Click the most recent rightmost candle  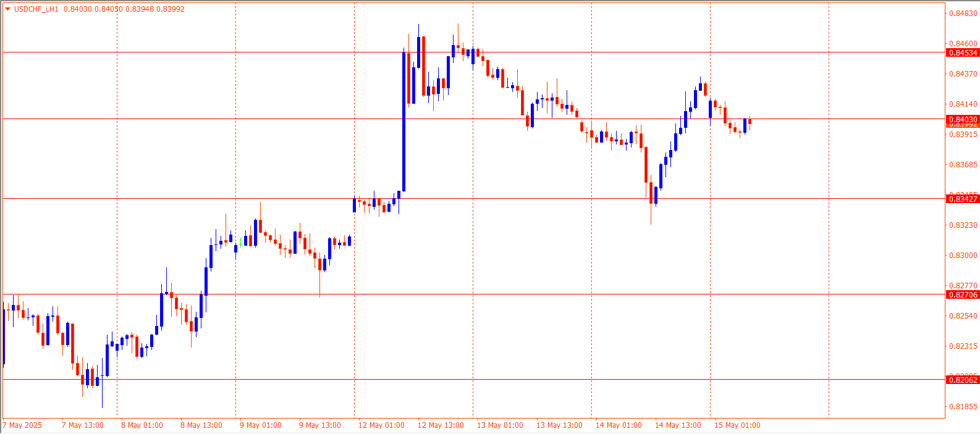coord(750,121)
